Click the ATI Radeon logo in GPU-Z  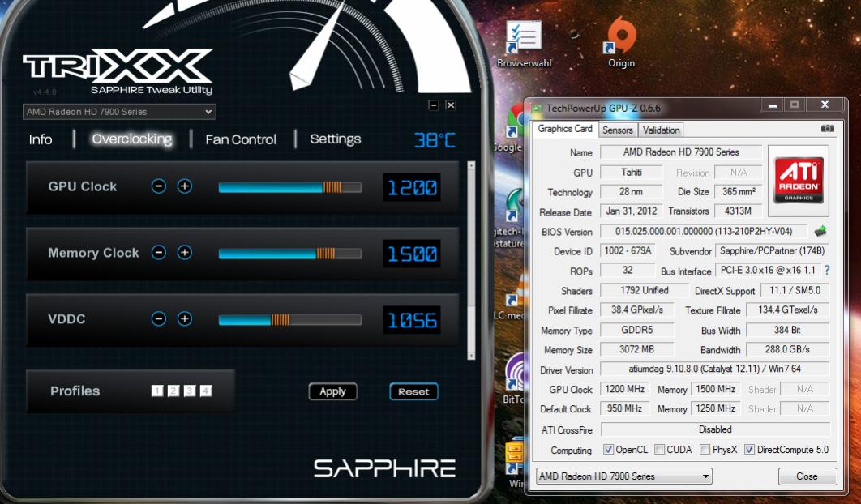pos(799,180)
